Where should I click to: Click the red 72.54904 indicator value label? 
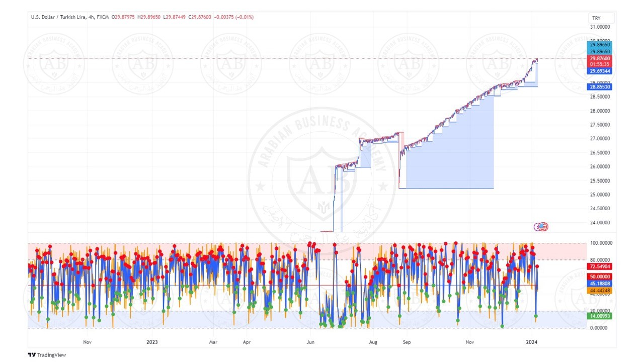tap(600, 266)
